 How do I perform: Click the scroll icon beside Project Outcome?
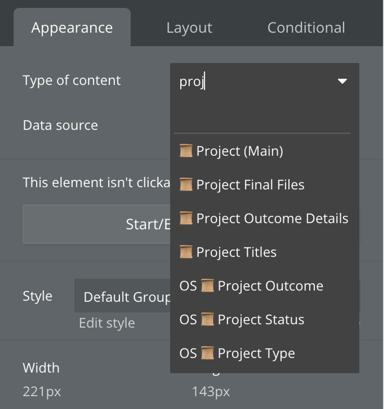point(207,286)
